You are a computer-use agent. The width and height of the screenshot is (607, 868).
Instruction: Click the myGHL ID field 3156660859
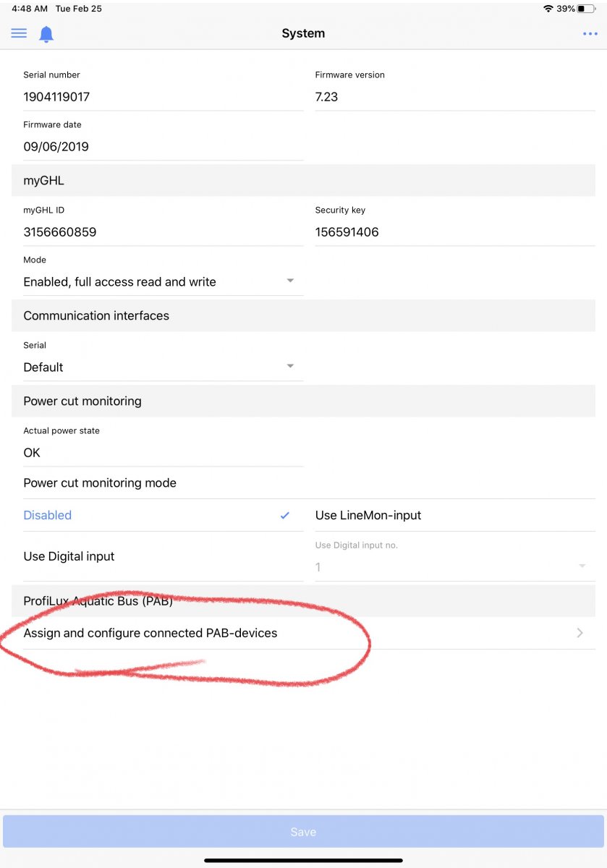[x=164, y=232]
